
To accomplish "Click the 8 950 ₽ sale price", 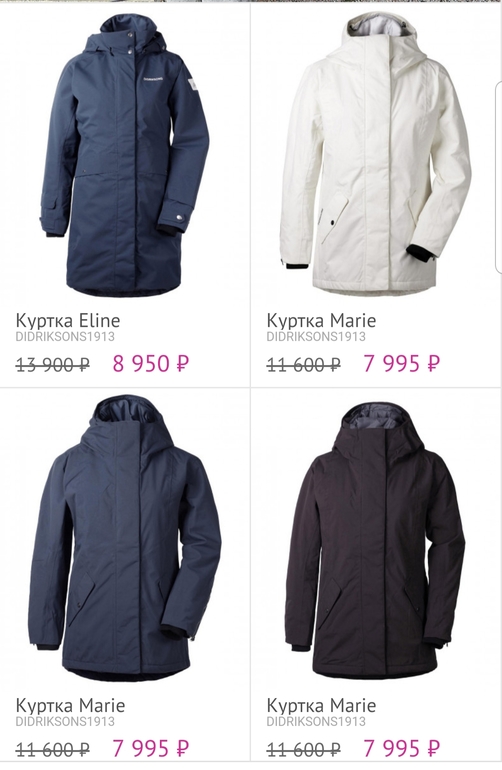I will [x=151, y=364].
